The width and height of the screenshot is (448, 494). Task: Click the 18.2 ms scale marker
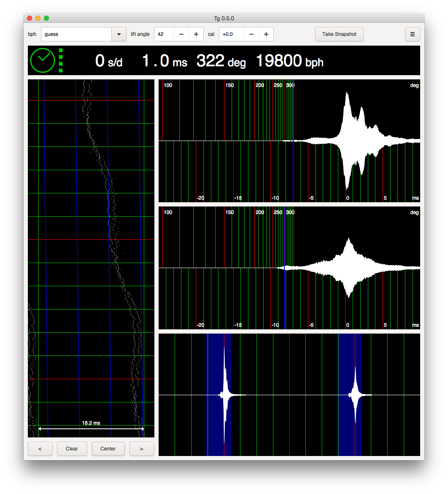coord(91,423)
